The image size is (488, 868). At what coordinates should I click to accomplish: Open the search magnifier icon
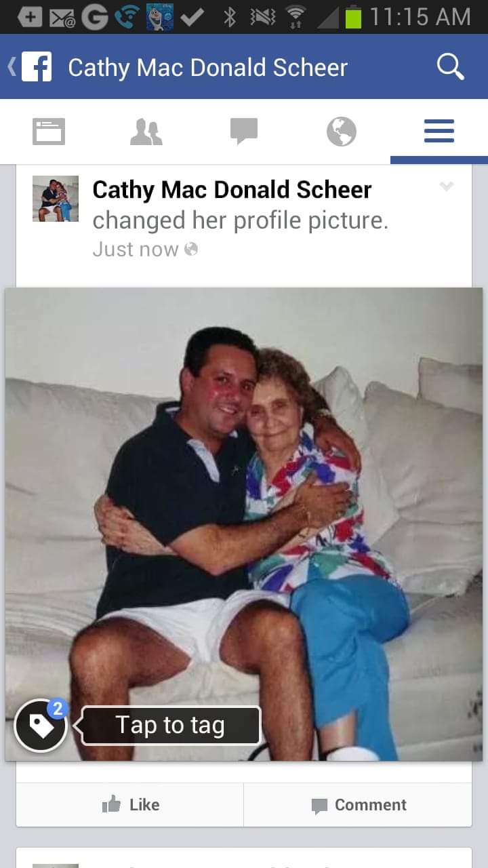coord(450,67)
